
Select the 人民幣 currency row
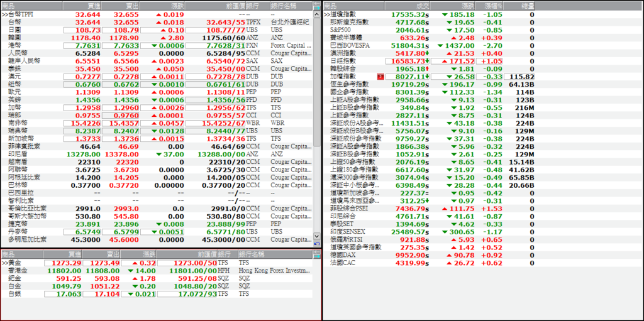[157, 53]
